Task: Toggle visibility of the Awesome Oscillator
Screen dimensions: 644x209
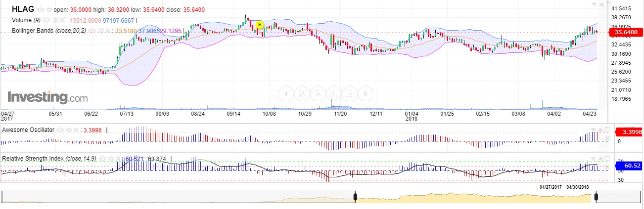Action: click(x=61, y=130)
